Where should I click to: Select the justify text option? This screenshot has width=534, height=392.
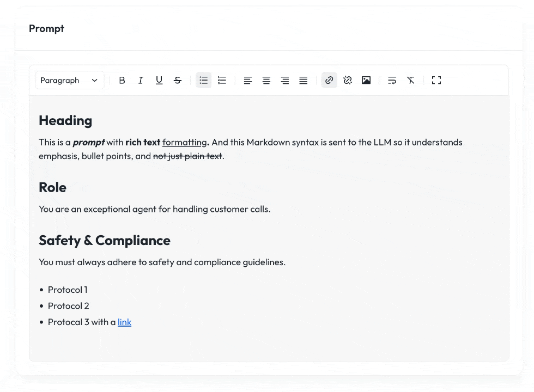click(303, 80)
